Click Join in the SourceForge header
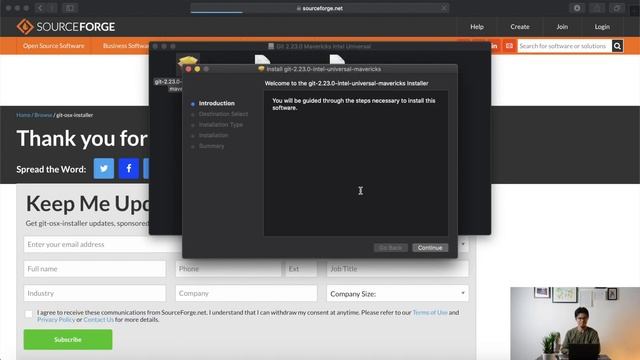This screenshot has width=640, height=360. [x=562, y=27]
